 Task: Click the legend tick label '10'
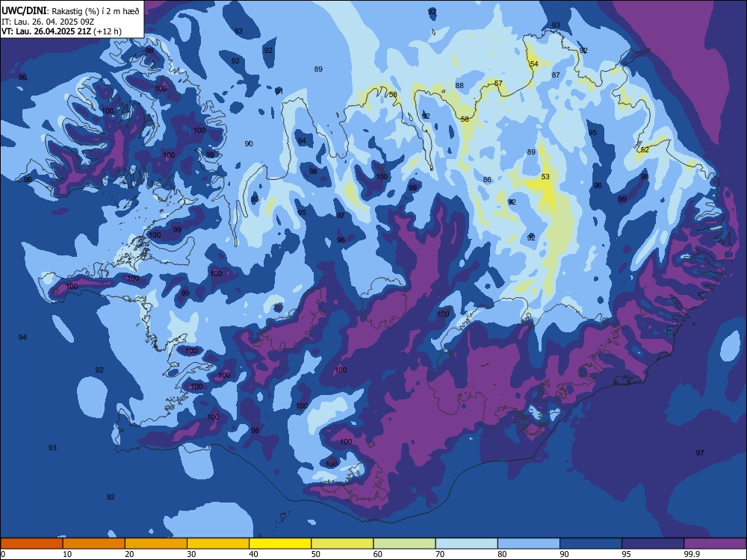click(67, 554)
